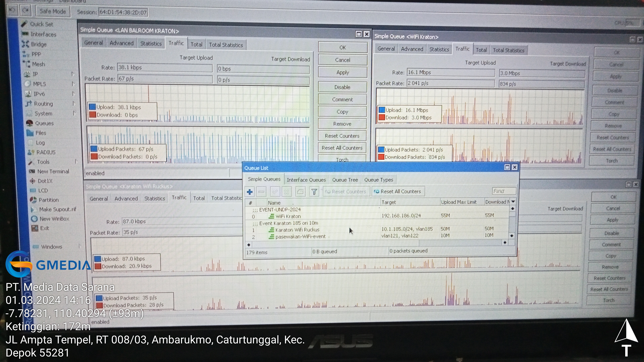
Task: Open Total Statistics tab in LAN BALROOM KRATON
Action: (x=226, y=45)
